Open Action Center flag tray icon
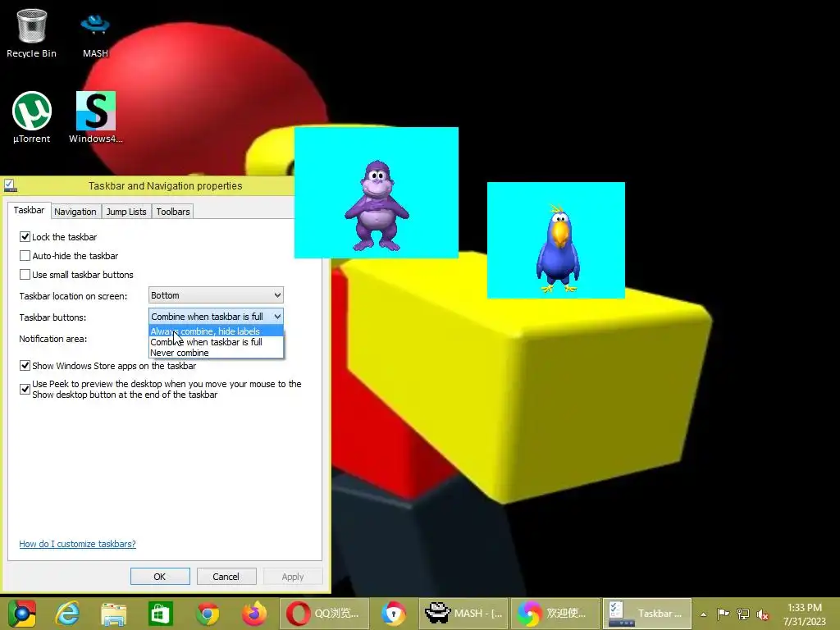This screenshot has height=630, width=840. pyautogui.click(x=723, y=614)
